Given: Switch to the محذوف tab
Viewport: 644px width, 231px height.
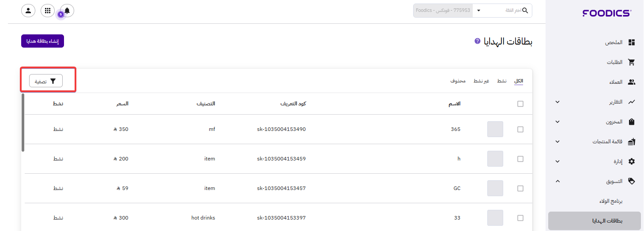Looking at the screenshot, I should click(x=458, y=81).
